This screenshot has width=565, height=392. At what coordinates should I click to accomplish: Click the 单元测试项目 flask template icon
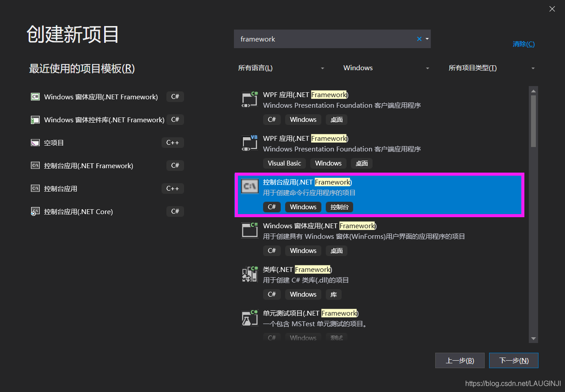(x=249, y=318)
